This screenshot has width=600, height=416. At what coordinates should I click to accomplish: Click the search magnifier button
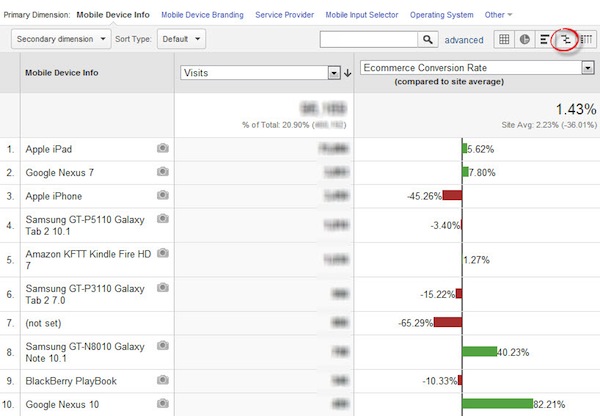428,39
